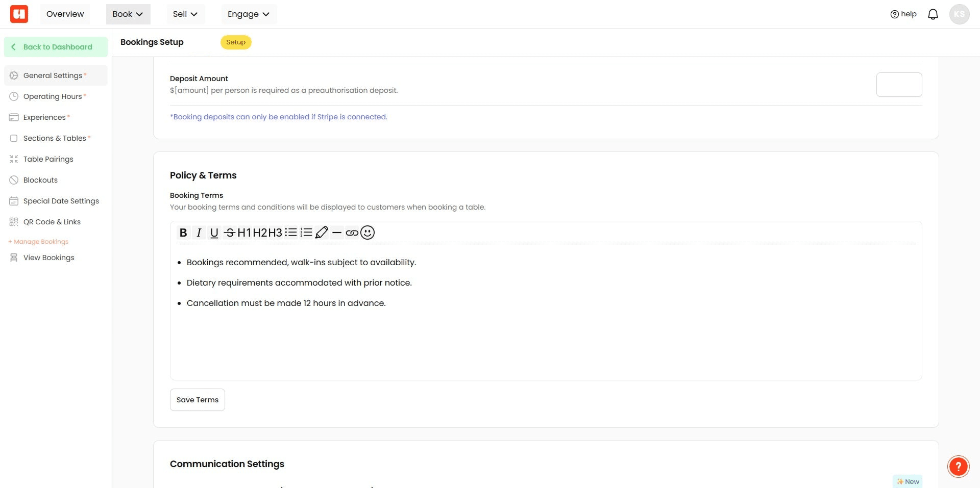Click the Bookings Setup title

click(152, 42)
